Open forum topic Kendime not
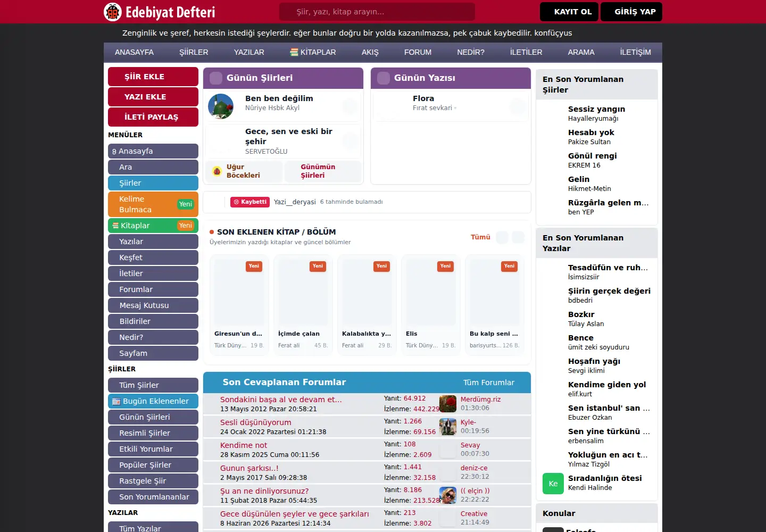Image resolution: width=766 pixels, height=532 pixels. (244, 445)
